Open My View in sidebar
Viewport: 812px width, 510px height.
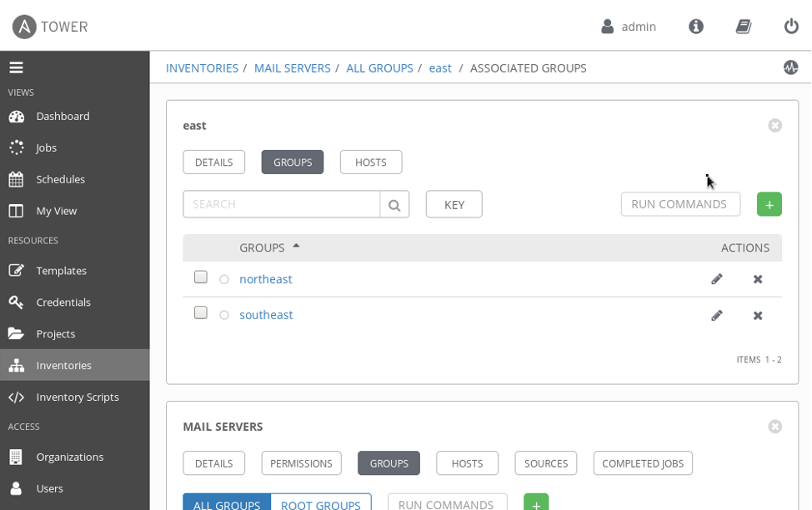click(74, 211)
